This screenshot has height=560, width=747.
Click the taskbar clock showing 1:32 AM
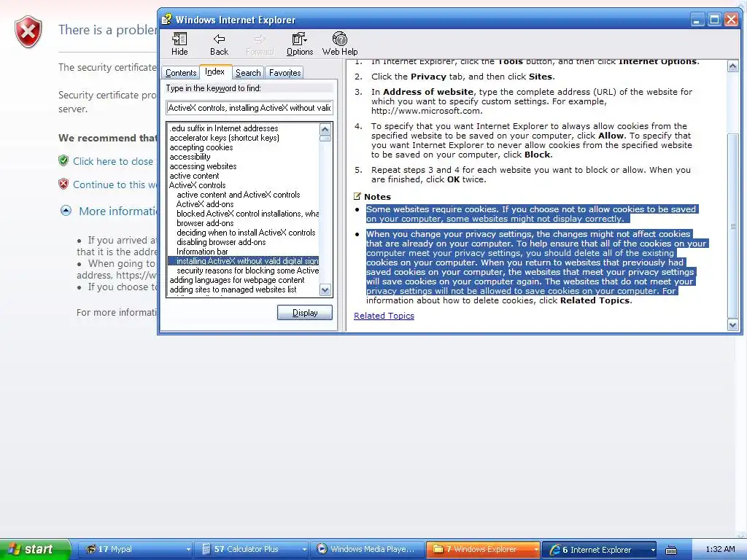click(720, 549)
